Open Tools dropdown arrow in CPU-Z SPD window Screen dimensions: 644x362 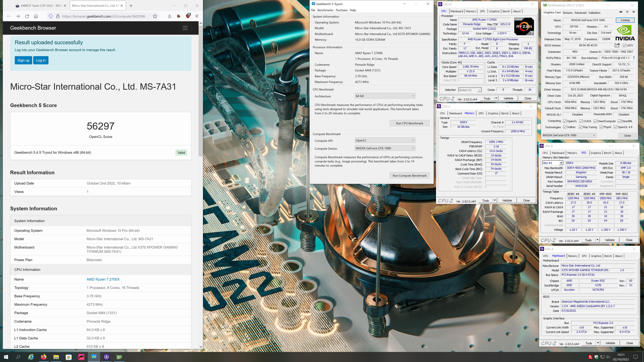point(597,240)
